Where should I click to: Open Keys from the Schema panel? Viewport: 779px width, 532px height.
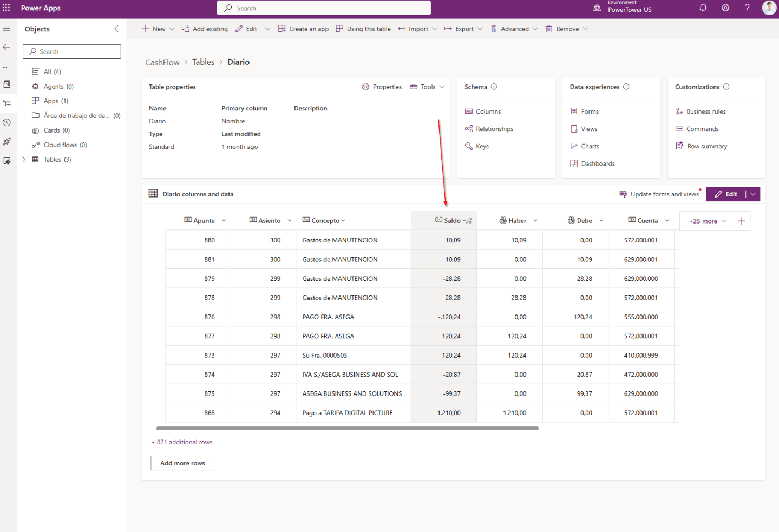(x=481, y=146)
